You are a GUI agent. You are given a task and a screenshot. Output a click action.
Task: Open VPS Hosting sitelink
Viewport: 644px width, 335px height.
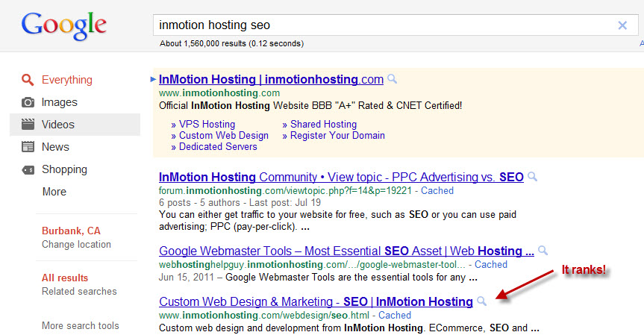(x=207, y=124)
